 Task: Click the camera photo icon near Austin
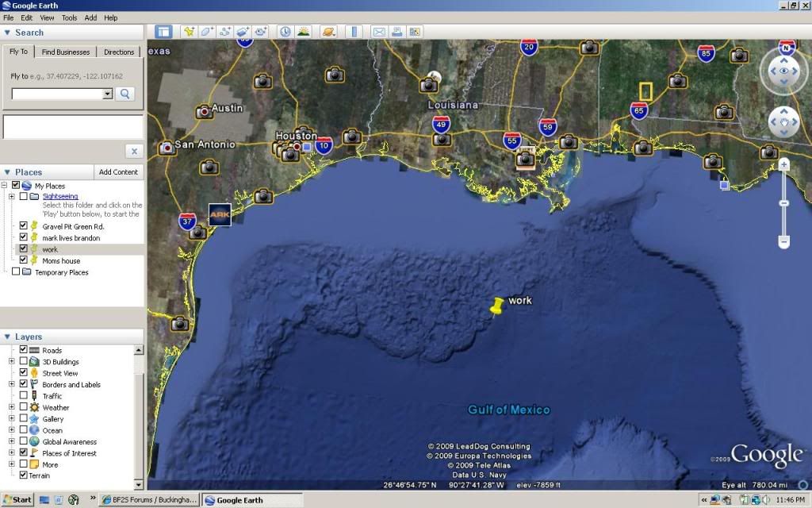[204, 111]
